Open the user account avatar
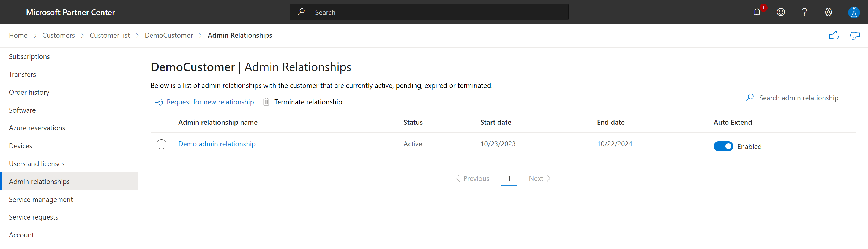 tap(854, 12)
